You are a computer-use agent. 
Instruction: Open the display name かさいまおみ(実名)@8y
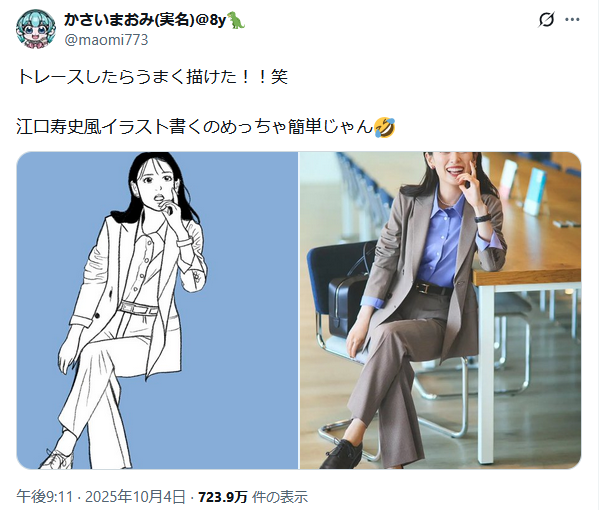pyautogui.click(x=145, y=20)
